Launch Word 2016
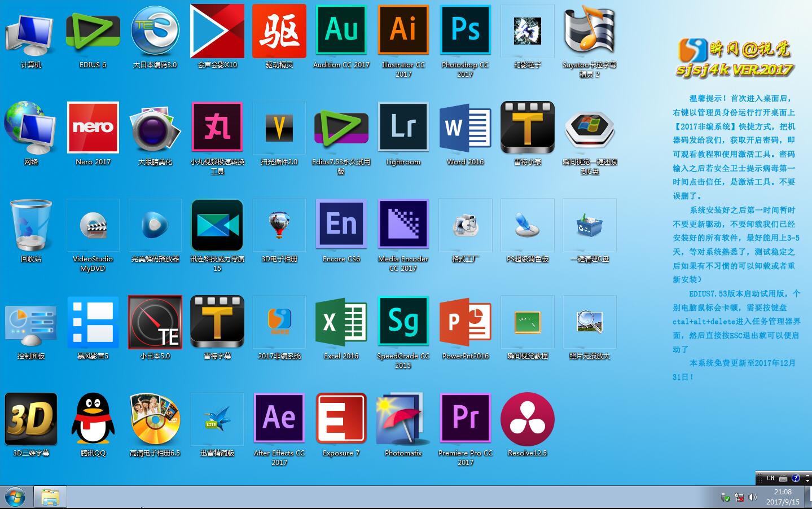This screenshot has width=812, height=509. pos(466,128)
